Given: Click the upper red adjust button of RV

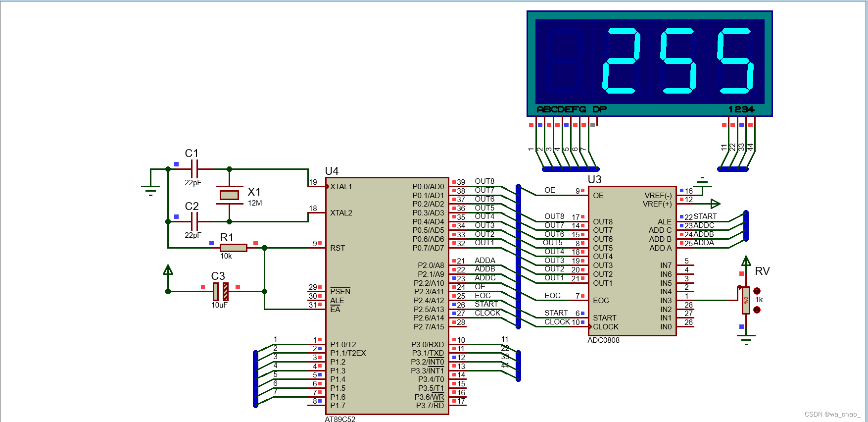Looking at the screenshot, I should [757, 291].
